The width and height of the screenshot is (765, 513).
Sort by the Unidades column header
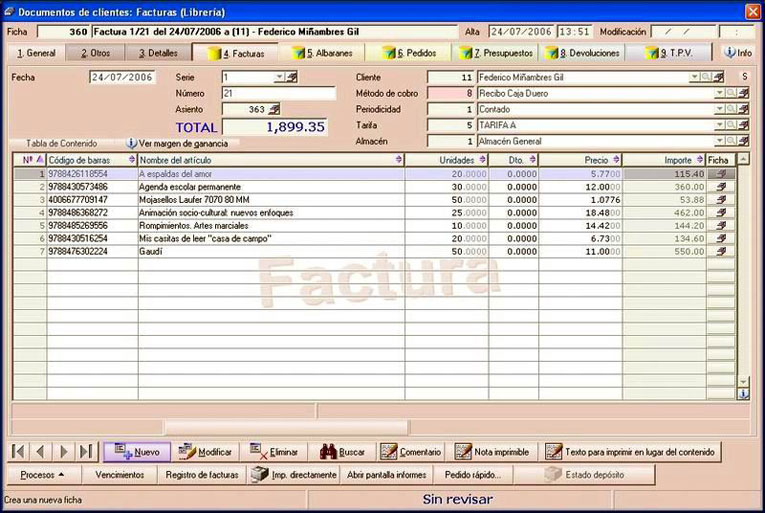pyautogui.click(x=446, y=160)
